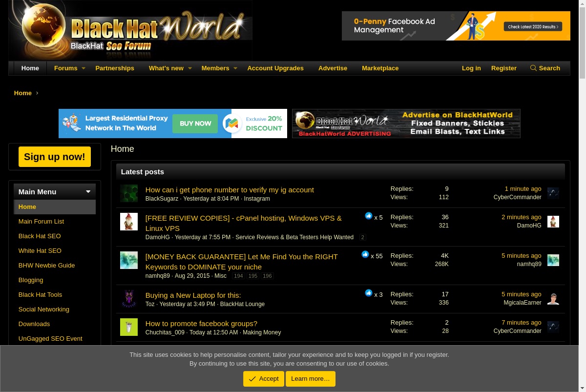Open BlackSugarz's avatar on Instagram thread
This screenshot has width=586, height=392.
click(x=129, y=193)
